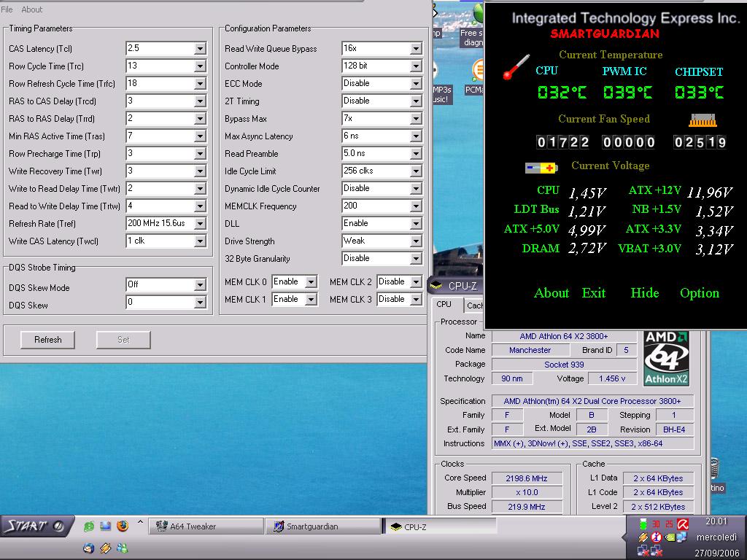Open the ECC Mode dropdown
747x560 pixels.
tap(416, 84)
